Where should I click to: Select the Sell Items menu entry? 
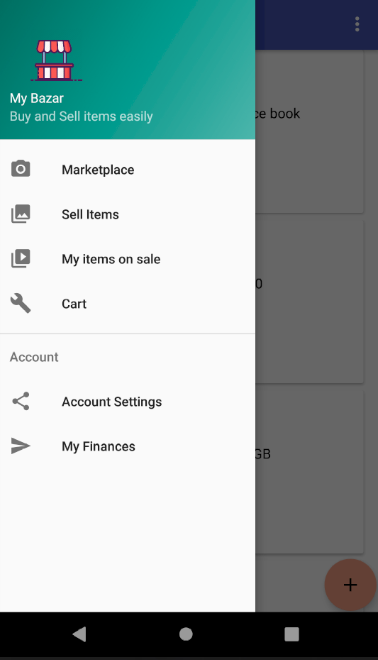tap(128, 214)
